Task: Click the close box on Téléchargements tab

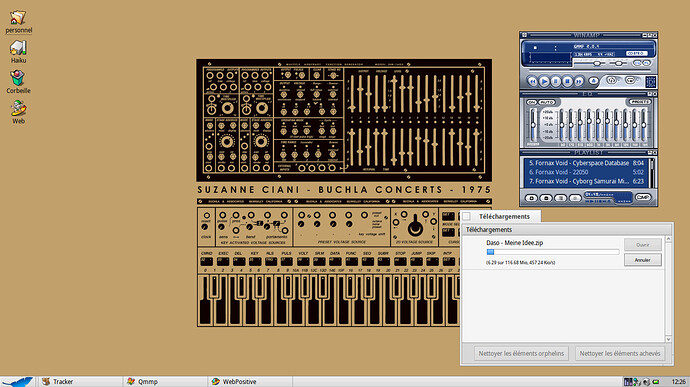Action: 466,216
